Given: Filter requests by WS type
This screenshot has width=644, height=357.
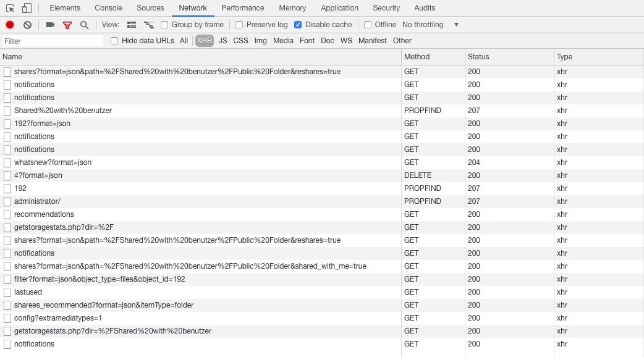Looking at the screenshot, I should (x=346, y=41).
